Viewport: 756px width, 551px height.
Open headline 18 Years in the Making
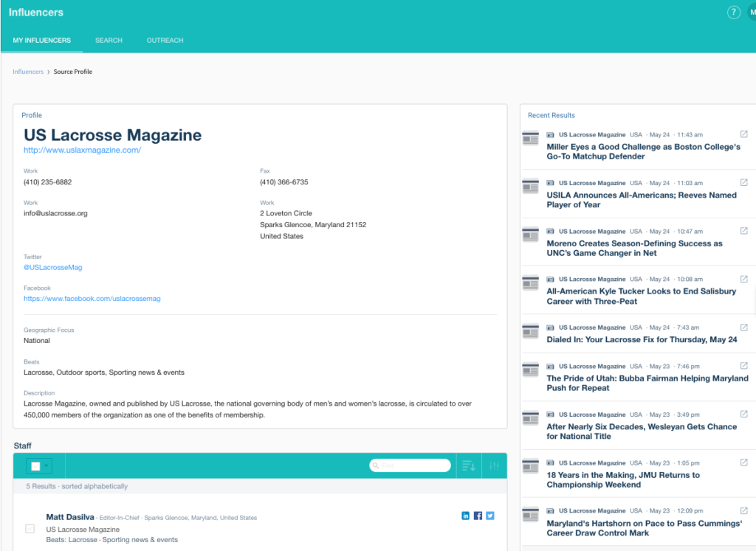pos(623,479)
